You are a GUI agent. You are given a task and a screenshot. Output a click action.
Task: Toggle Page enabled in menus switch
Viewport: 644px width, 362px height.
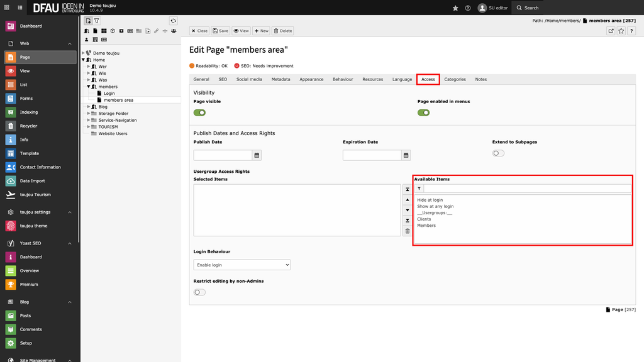coord(424,112)
